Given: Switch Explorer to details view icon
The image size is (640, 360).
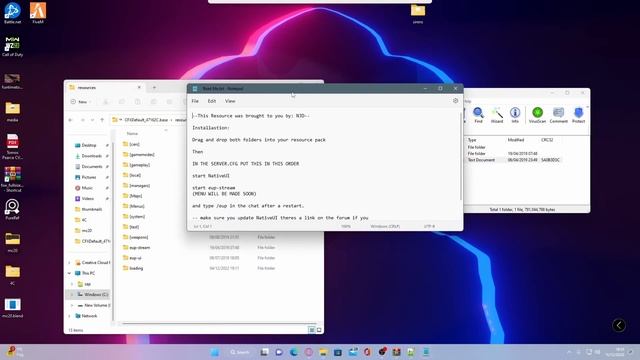Looking at the screenshot, I should click(x=311, y=330).
